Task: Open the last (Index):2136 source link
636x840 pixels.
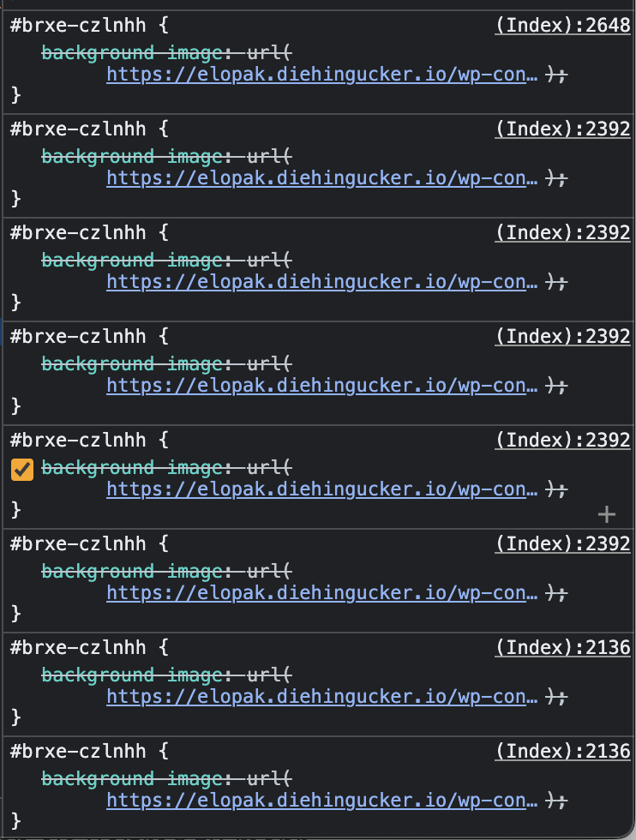Action: pyautogui.click(x=562, y=751)
